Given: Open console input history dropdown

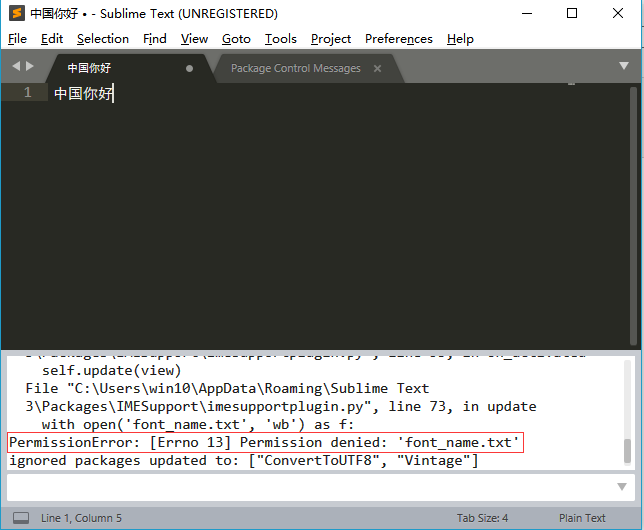Looking at the screenshot, I should tap(622, 487).
